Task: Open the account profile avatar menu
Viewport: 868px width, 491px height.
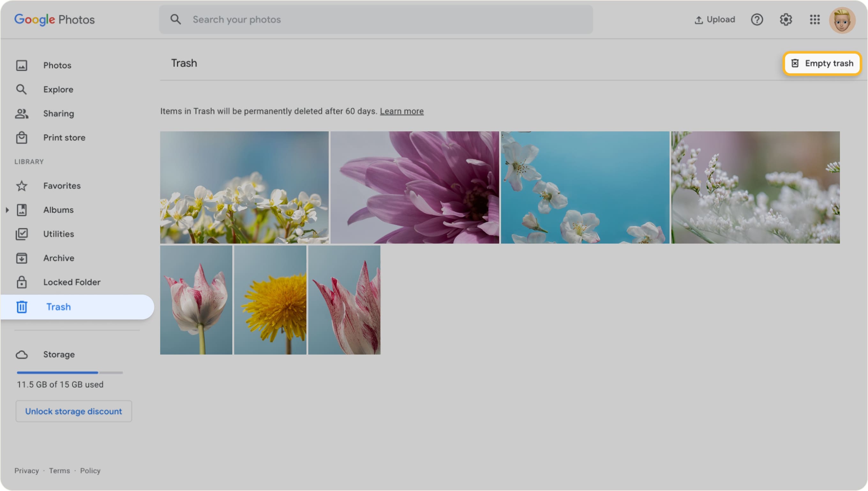Action: [x=842, y=19]
